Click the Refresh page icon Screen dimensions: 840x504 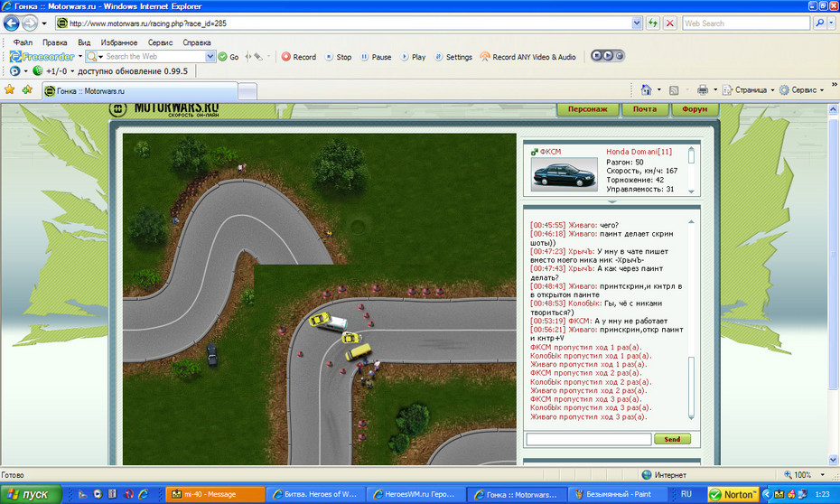[652, 23]
